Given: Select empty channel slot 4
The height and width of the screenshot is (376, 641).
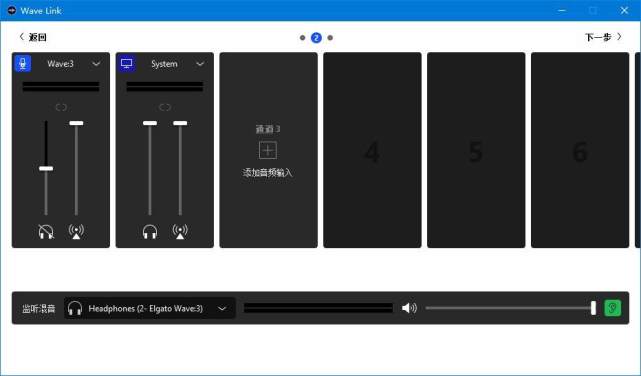Looking at the screenshot, I should pos(372,150).
